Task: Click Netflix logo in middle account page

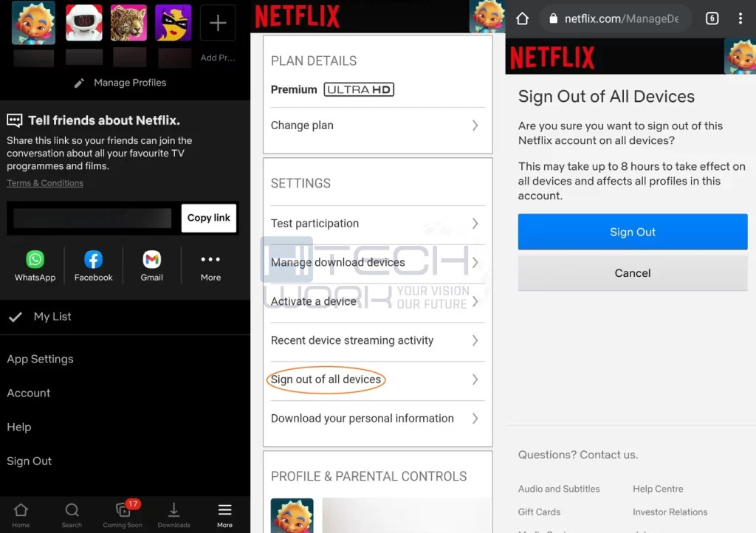Action: (297, 16)
